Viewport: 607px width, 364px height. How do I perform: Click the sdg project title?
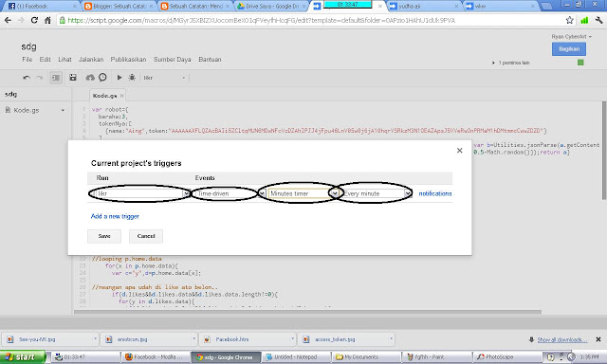[28, 46]
